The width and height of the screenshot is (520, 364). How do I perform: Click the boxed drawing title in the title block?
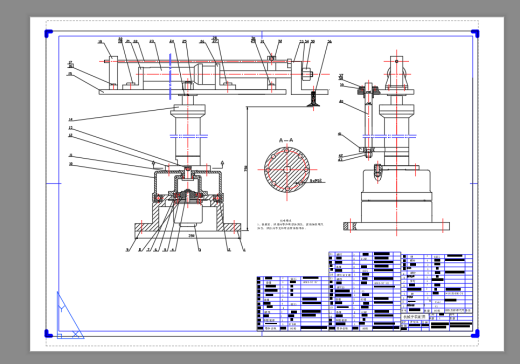[x=414, y=317]
